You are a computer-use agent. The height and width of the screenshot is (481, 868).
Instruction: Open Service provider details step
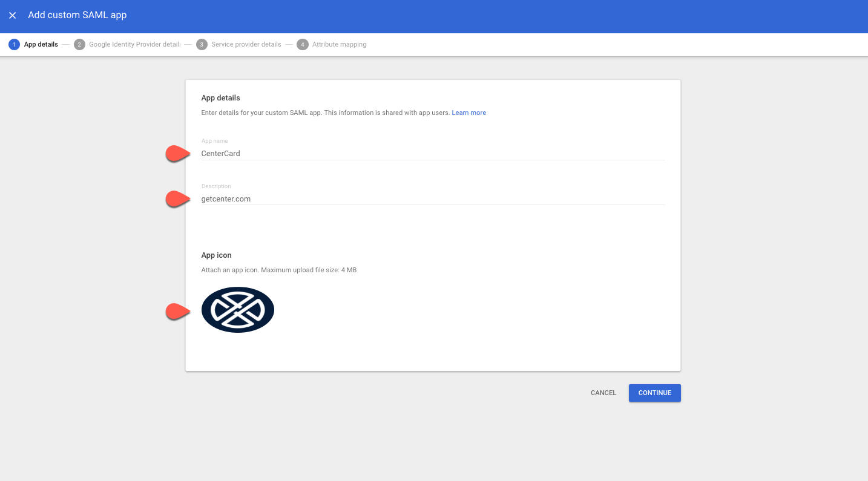(246, 44)
